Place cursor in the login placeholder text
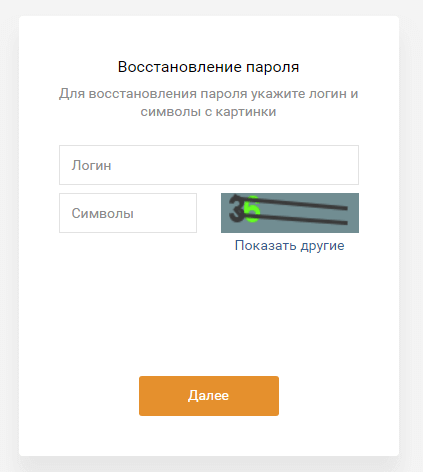Viewport: 423px width, 472px height. 91,165
